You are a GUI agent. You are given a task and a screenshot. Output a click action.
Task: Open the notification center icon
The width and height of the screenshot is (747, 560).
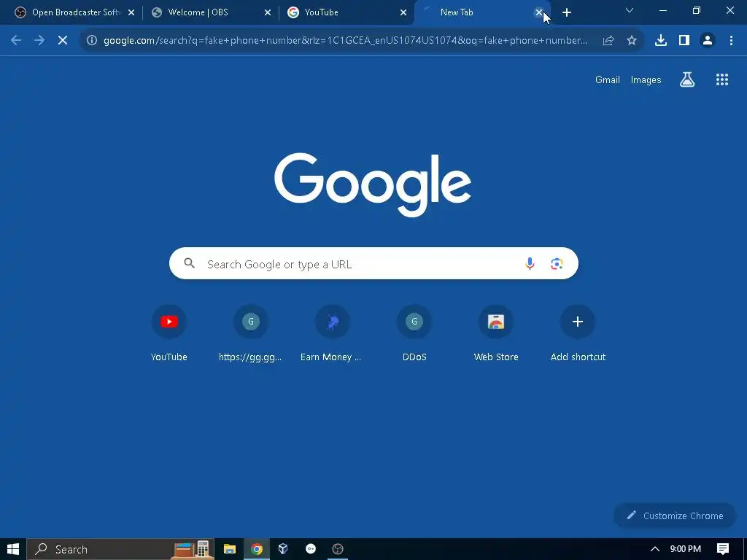723,549
